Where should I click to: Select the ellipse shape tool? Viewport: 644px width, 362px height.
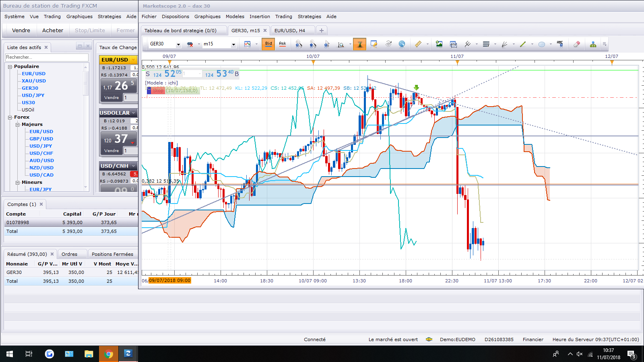pyautogui.click(x=542, y=44)
